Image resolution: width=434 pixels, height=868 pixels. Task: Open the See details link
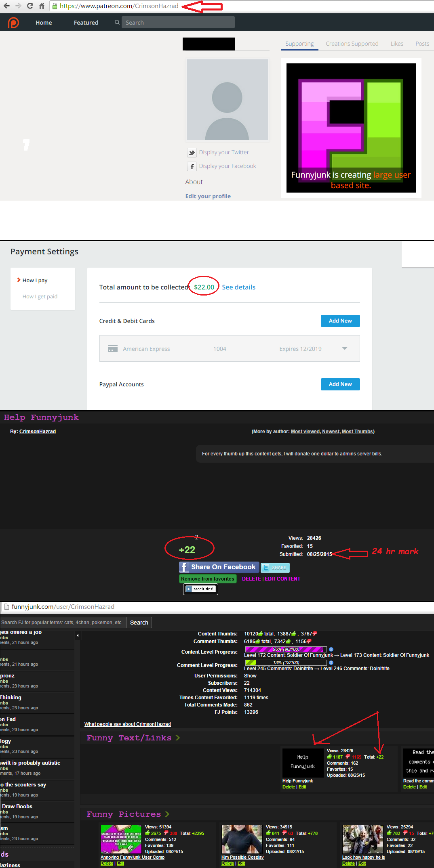tap(238, 287)
